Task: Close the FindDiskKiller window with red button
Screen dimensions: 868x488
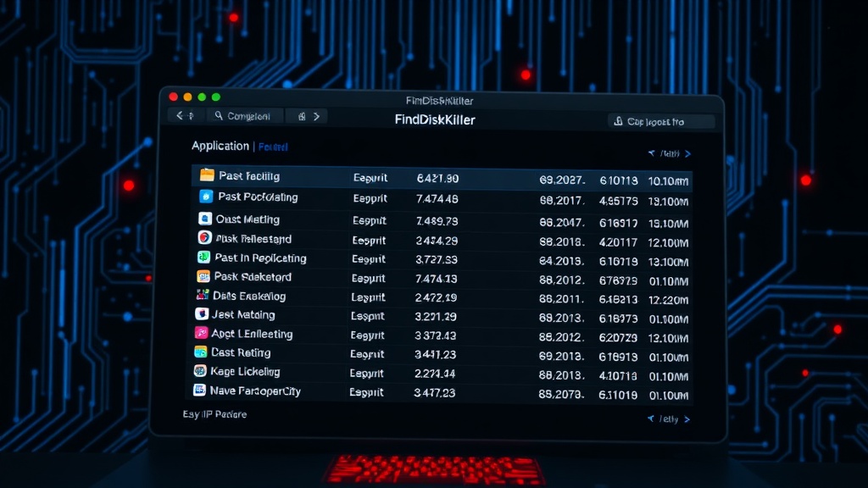Action: pyautogui.click(x=173, y=97)
